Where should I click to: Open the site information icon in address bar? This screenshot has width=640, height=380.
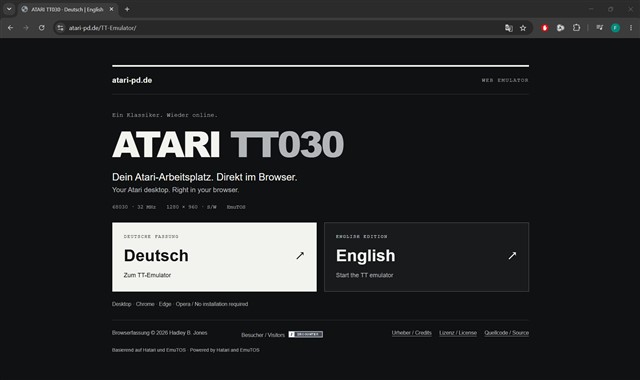(x=60, y=28)
